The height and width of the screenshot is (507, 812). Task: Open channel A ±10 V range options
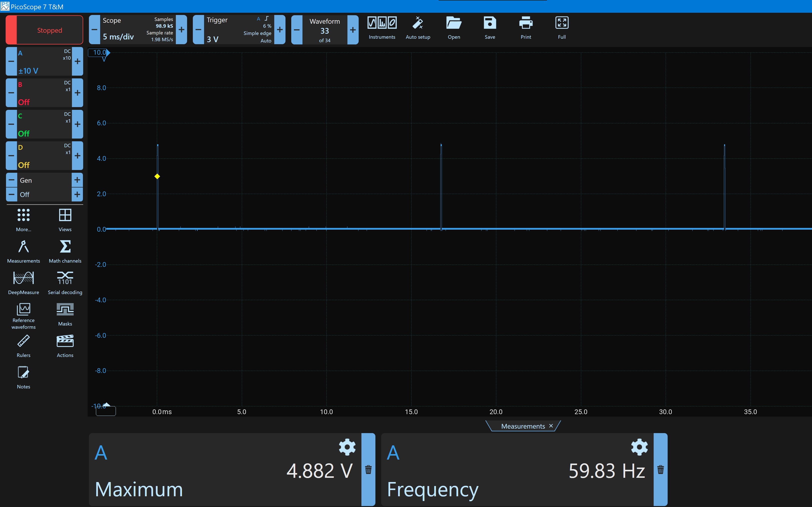point(44,61)
